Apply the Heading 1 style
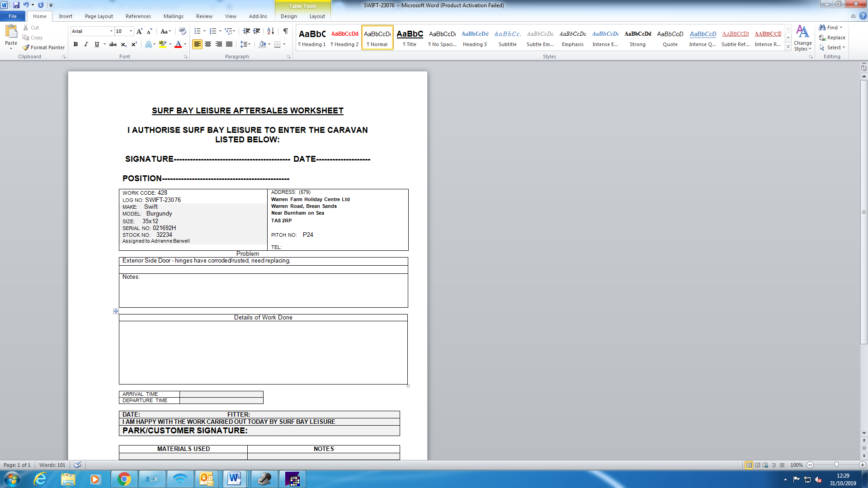This screenshot has height=488, width=868. coord(312,38)
